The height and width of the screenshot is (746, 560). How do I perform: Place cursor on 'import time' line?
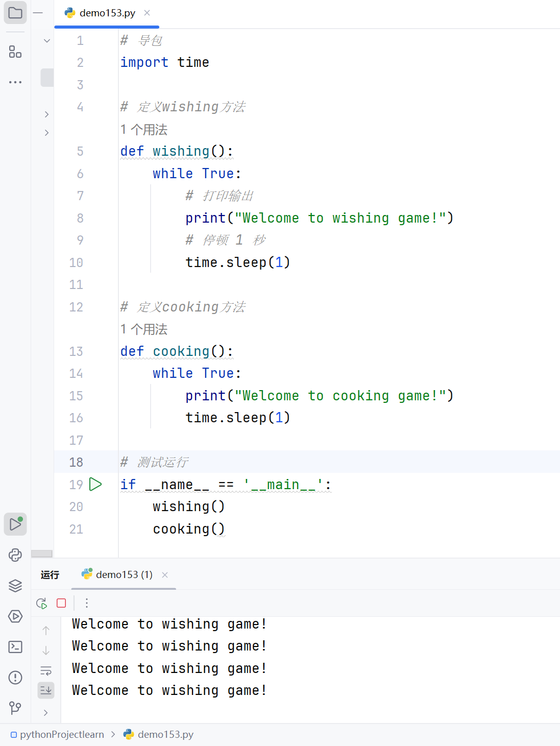tap(165, 62)
